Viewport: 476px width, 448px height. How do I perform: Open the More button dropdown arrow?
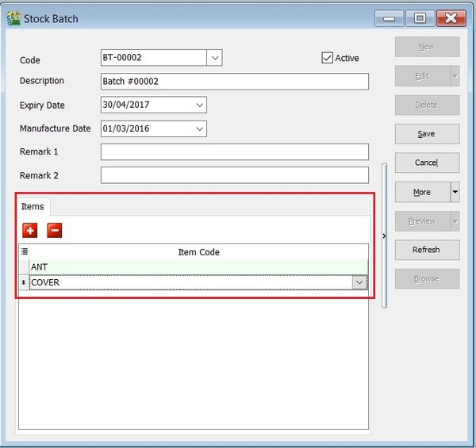[455, 192]
